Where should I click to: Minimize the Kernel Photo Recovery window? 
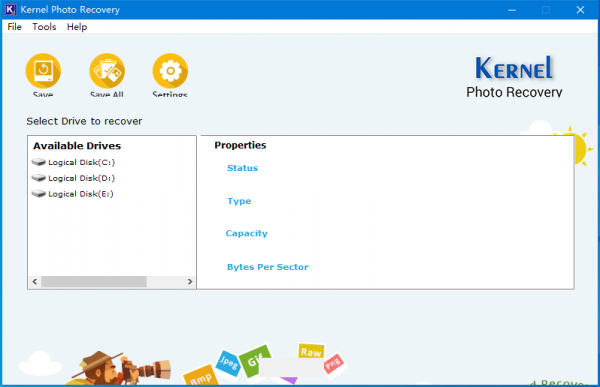coord(512,10)
